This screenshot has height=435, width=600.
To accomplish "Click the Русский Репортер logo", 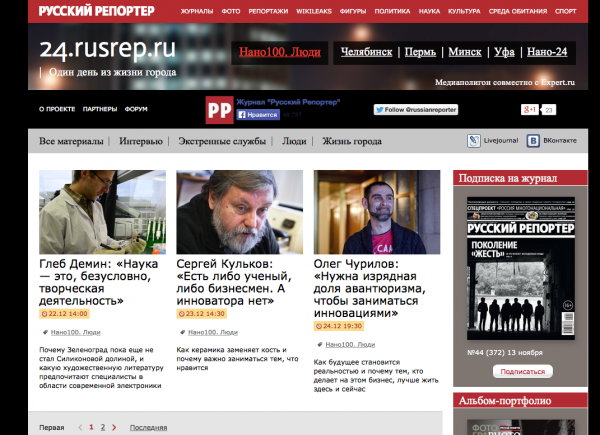I will [96, 11].
